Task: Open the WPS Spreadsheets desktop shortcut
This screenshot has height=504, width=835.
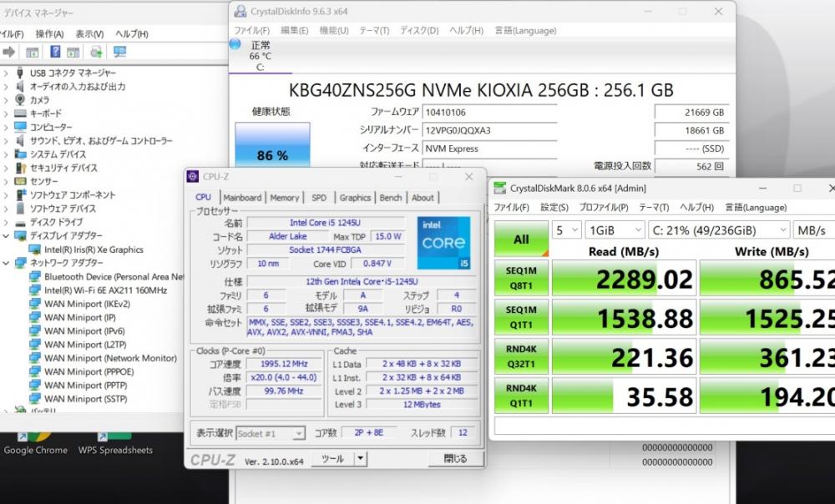Action: tap(115, 445)
